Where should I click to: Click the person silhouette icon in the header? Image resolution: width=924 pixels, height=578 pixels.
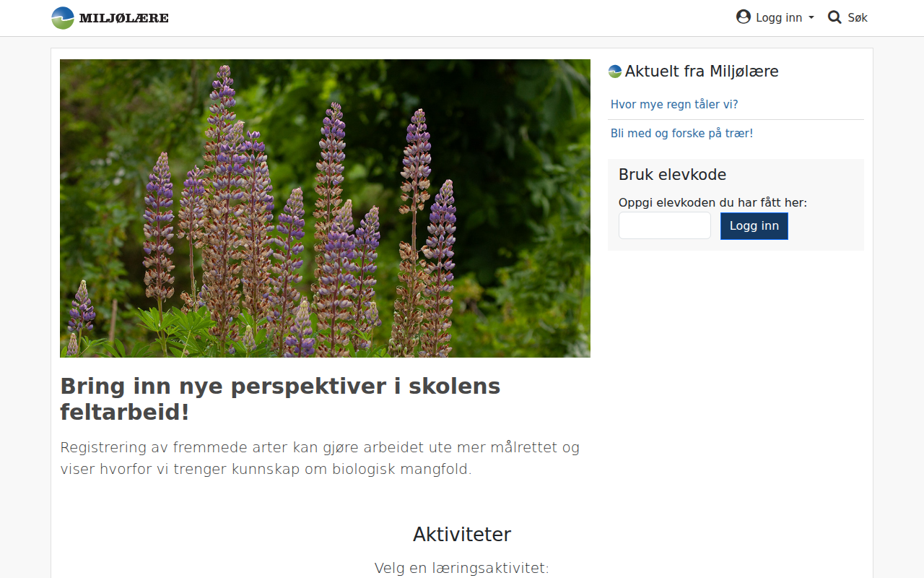(x=743, y=17)
